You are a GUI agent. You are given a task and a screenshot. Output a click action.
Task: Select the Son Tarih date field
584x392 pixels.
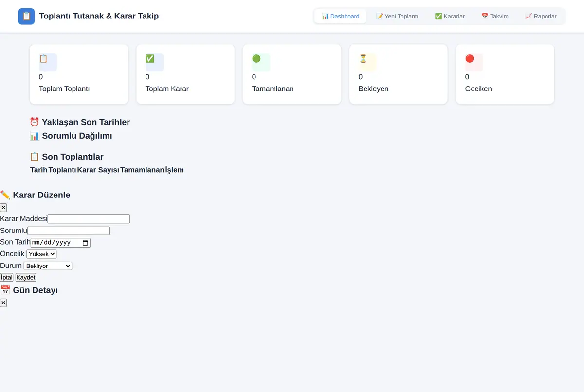pyautogui.click(x=60, y=243)
